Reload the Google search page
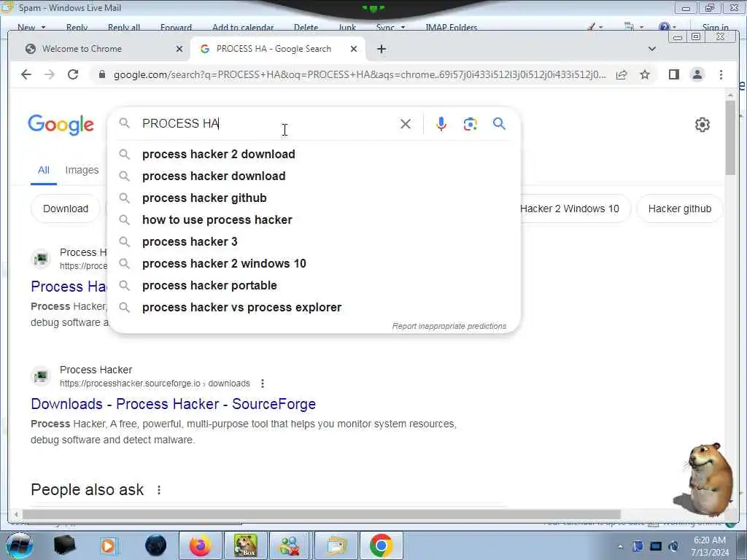 [x=73, y=75]
